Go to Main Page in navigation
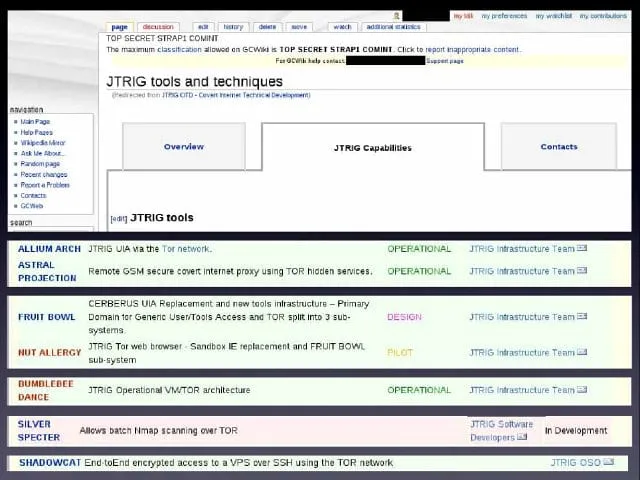 [35, 122]
